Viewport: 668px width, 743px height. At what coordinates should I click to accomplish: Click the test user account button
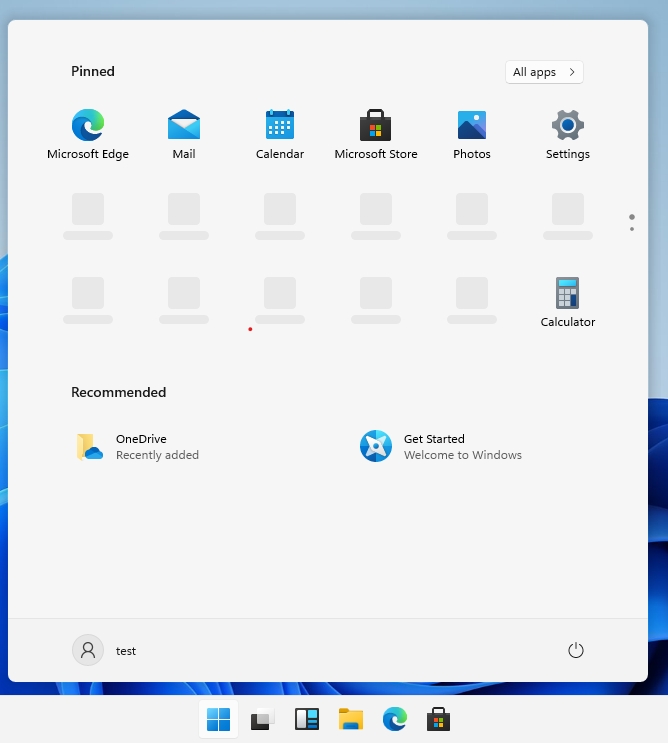point(105,650)
